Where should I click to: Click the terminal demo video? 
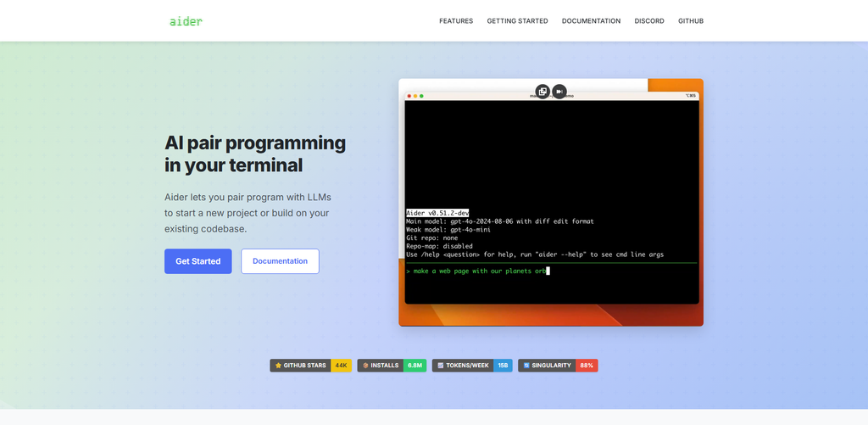[551, 202]
